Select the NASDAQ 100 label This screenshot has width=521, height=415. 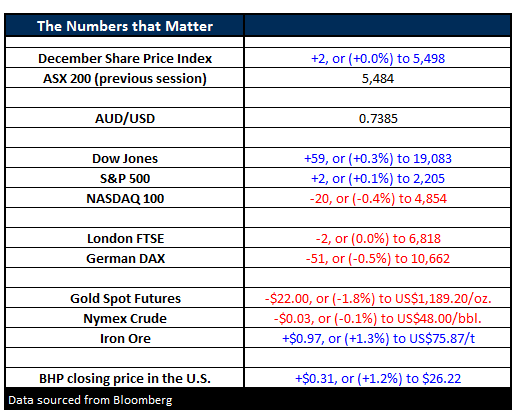125,199
